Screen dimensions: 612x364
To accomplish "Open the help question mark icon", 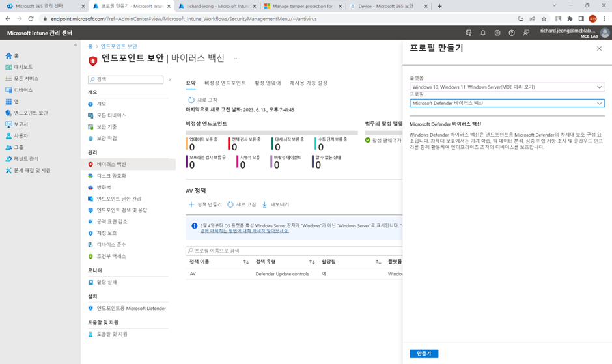I will tap(512, 33).
